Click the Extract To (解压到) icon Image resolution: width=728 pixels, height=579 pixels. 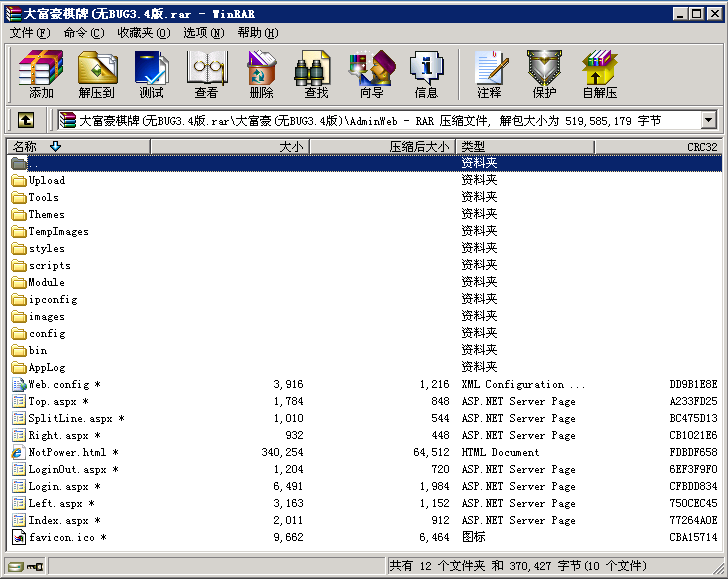click(97, 75)
